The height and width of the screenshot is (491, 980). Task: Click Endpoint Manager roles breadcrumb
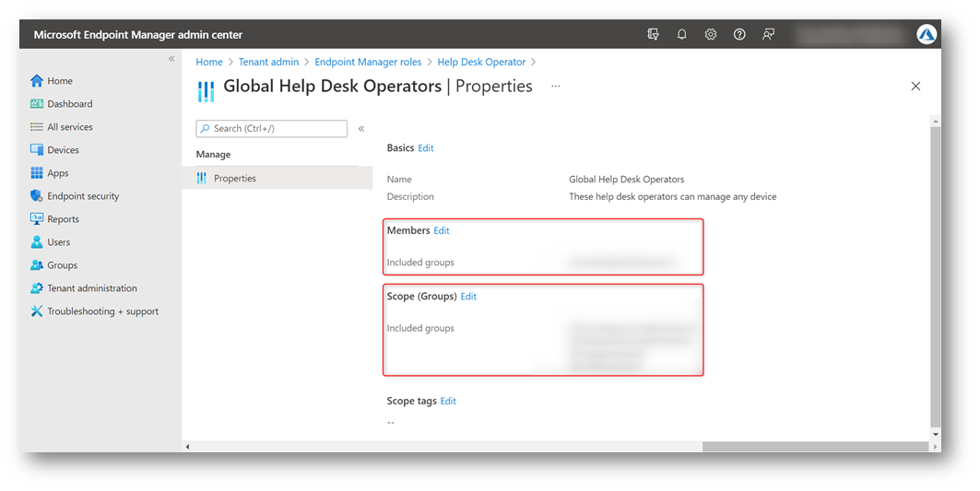pos(368,62)
